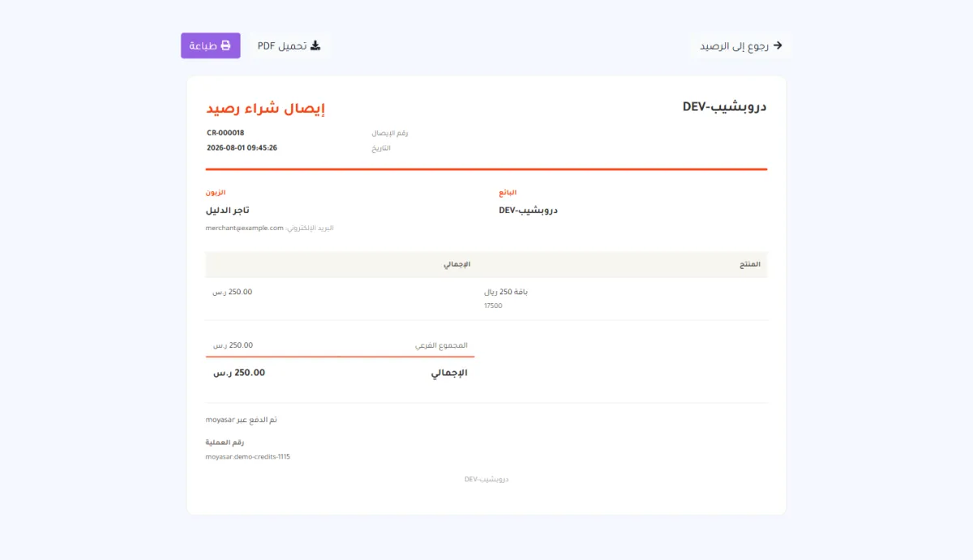The height and width of the screenshot is (560, 973).
Task: Click the الزبون section heading
Action: point(216,193)
